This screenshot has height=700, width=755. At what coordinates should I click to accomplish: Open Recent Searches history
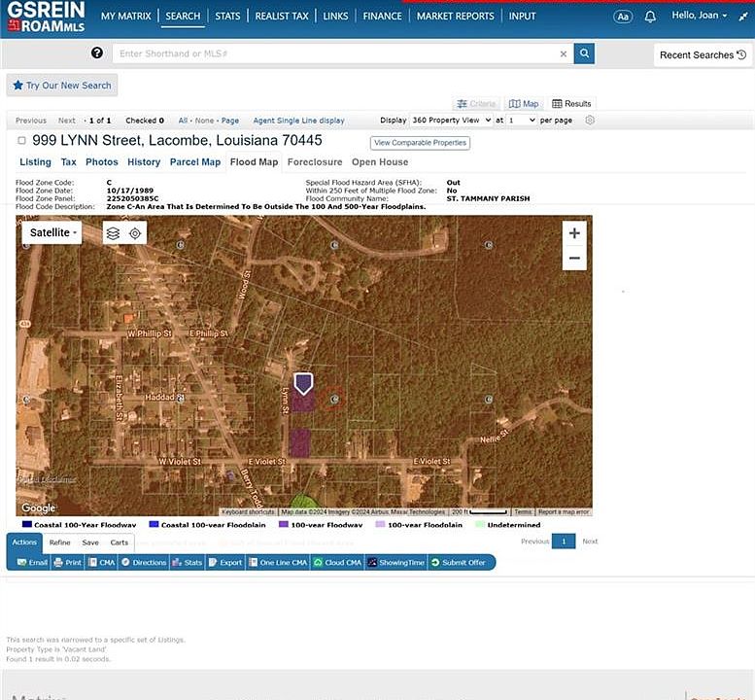tap(703, 54)
